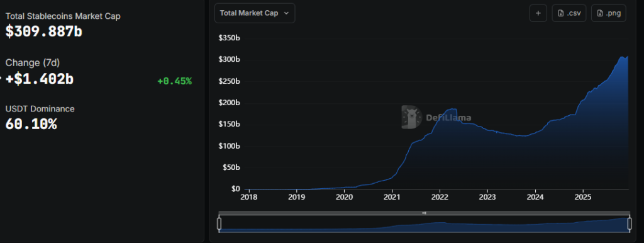Viewport: 644px width, 243px height.
Task: Click the 2019 x-axis label
Action: pos(297,197)
